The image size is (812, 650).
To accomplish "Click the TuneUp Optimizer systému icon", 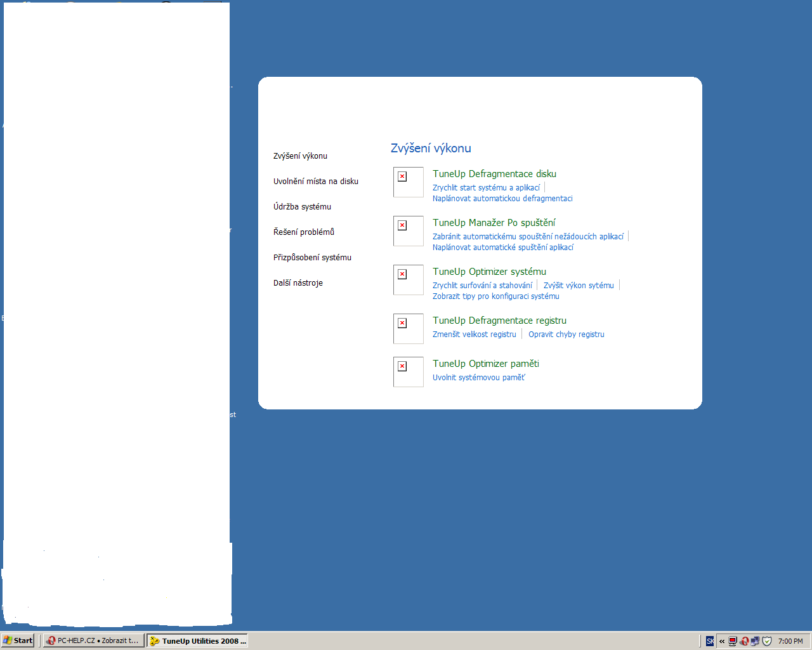I will tap(409, 280).
